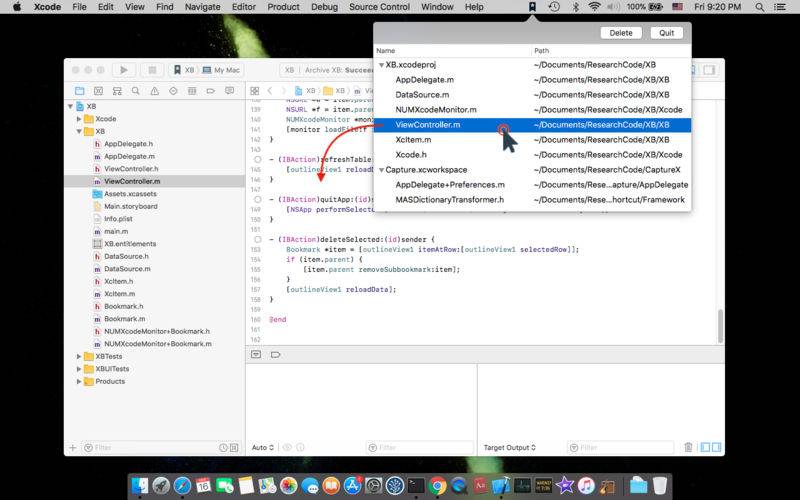This screenshot has height=500, width=800.
Task: Collapse the XB folder in navigator
Action: click(x=79, y=132)
